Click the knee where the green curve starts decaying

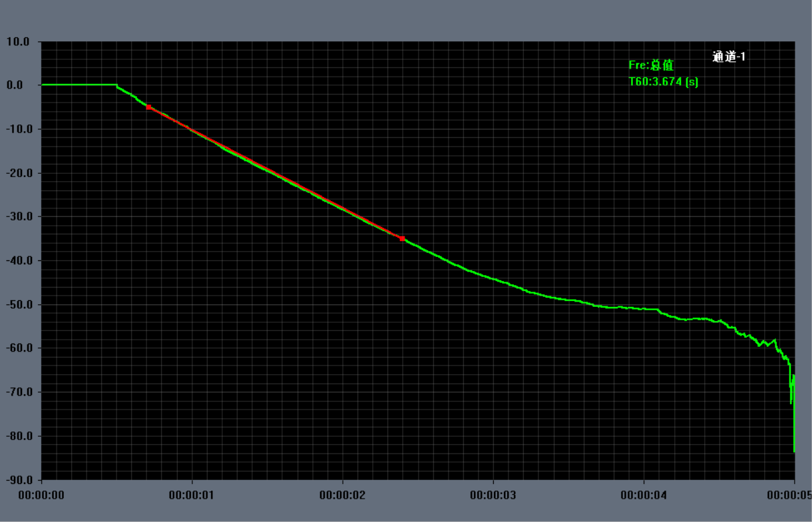tap(116, 85)
